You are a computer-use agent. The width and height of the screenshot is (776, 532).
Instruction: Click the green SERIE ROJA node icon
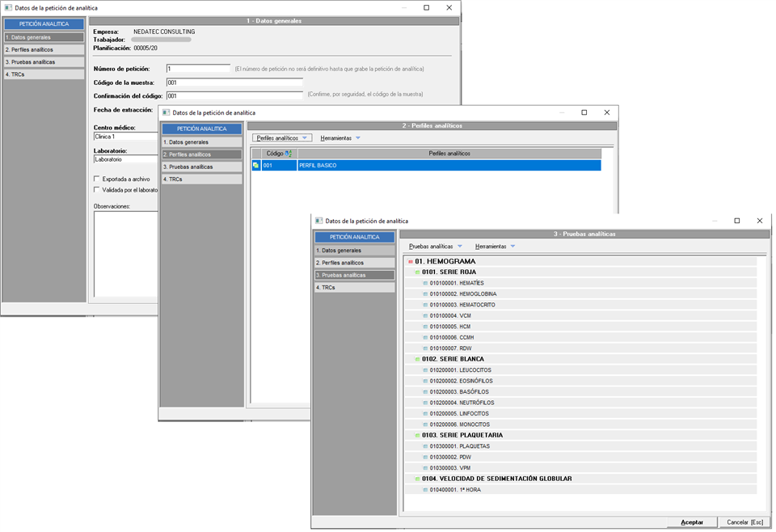pyautogui.click(x=417, y=272)
